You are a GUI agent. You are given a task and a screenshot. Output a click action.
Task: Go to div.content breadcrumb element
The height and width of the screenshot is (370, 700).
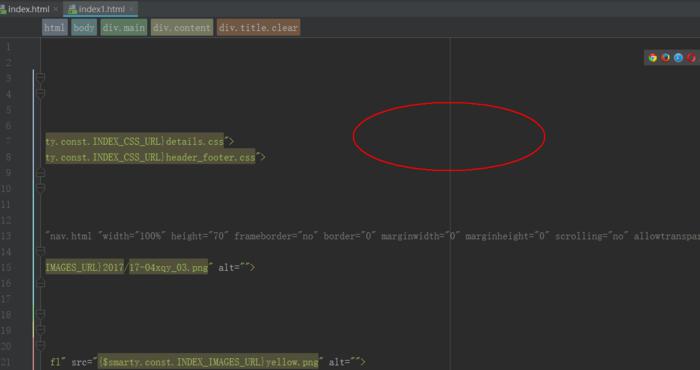click(182, 28)
